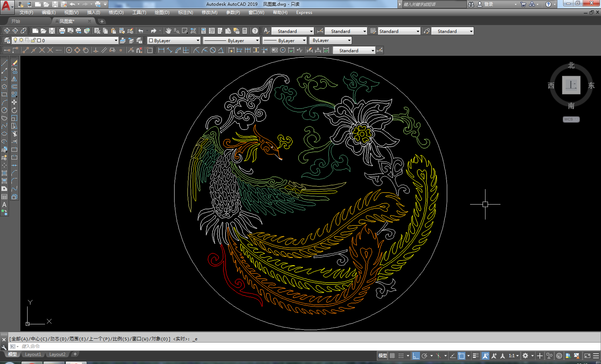Screen dimensions: 601x364
Task: Click the command line input field
Action: [308, 346]
